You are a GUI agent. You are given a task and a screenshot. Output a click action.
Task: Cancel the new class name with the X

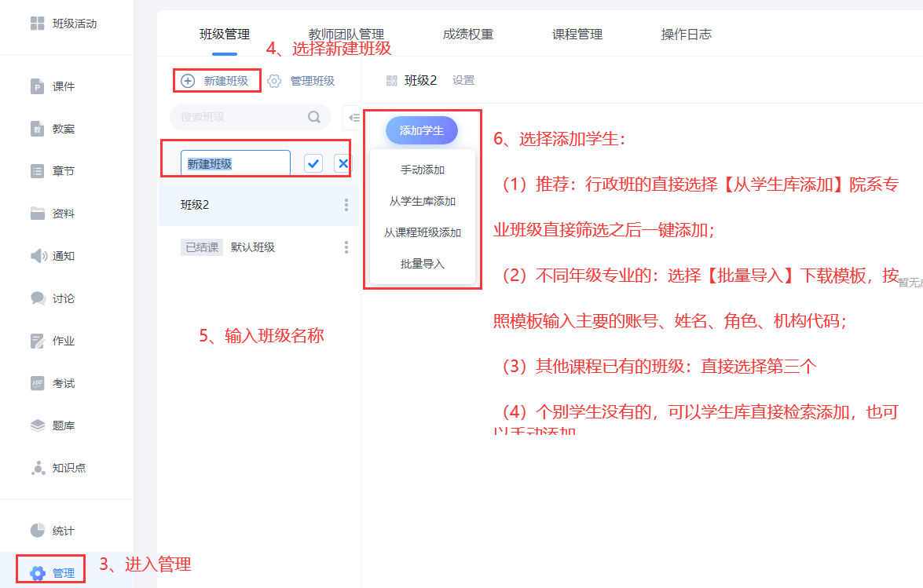click(x=342, y=163)
